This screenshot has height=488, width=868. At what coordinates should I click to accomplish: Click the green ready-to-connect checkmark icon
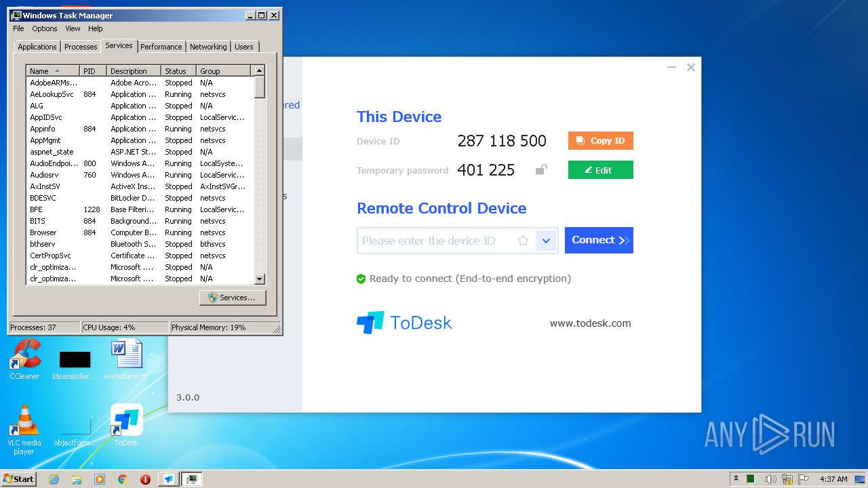coord(361,279)
